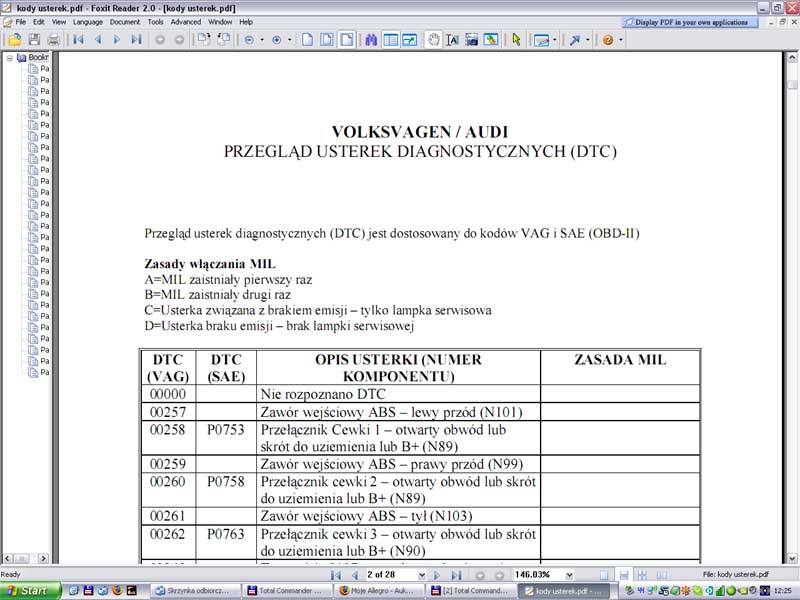The width and height of the screenshot is (800, 600).
Task: Print the PDF using the printer icon
Action: tap(54, 39)
